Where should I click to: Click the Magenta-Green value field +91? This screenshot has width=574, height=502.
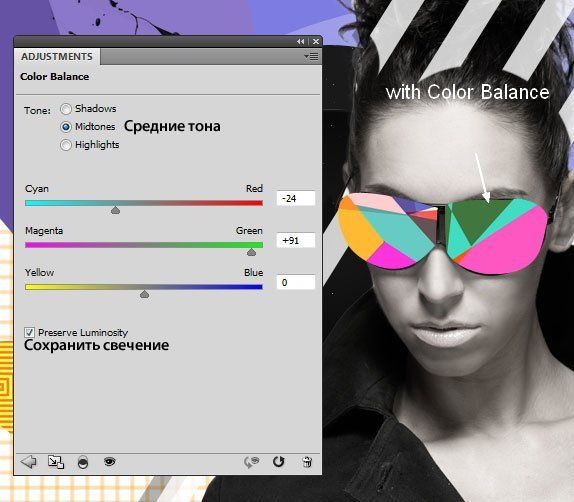point(295,241)
